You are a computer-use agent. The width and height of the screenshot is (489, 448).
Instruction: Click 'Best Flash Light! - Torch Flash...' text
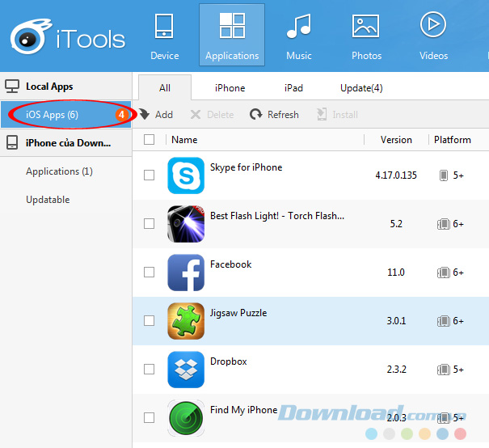[277, 216]
